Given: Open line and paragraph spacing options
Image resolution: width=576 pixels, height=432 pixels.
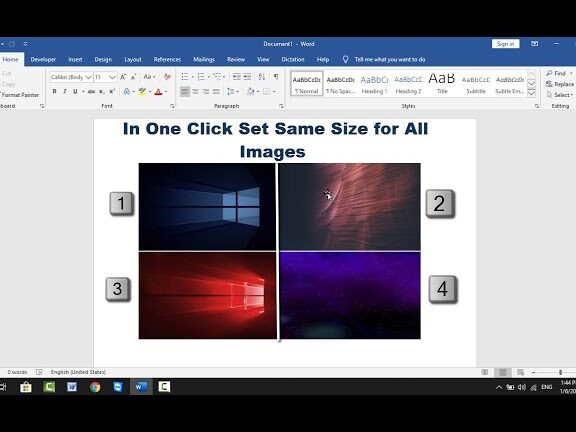Looking at the screenshot, I should click(231, 91).
